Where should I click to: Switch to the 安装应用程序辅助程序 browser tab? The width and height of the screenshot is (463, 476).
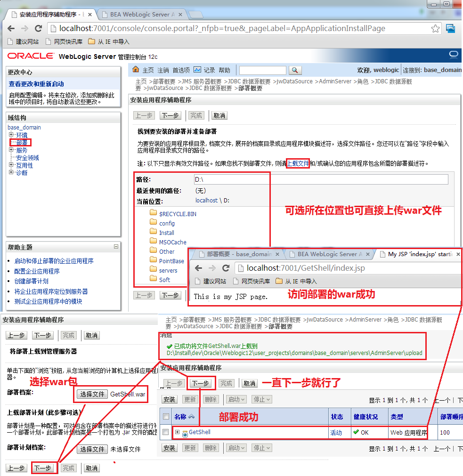51,14
